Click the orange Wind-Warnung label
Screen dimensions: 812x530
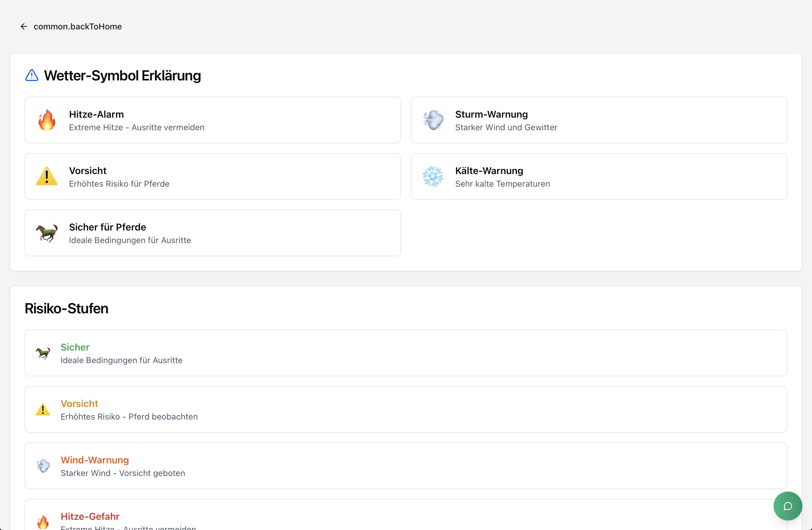[x=95, y=460]
